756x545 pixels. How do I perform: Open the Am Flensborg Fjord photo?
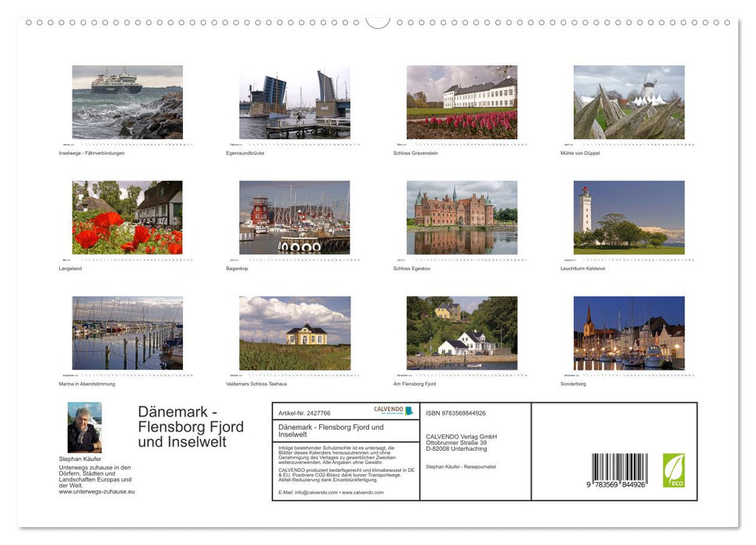click(x=462, y=333)
